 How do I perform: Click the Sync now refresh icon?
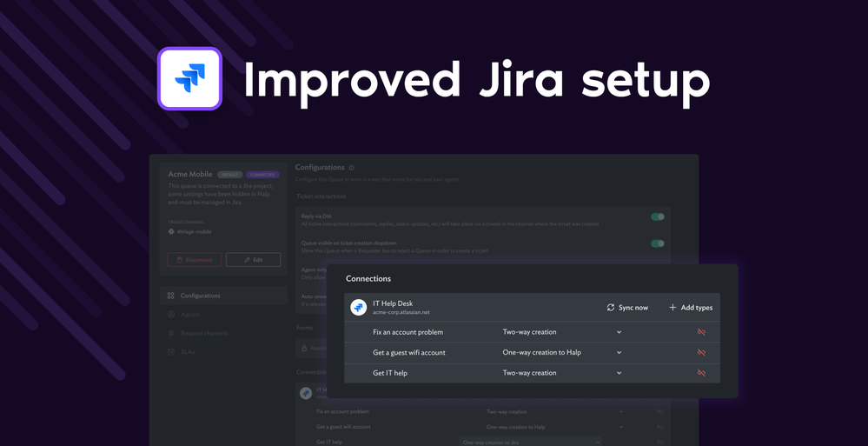[611, 308]
